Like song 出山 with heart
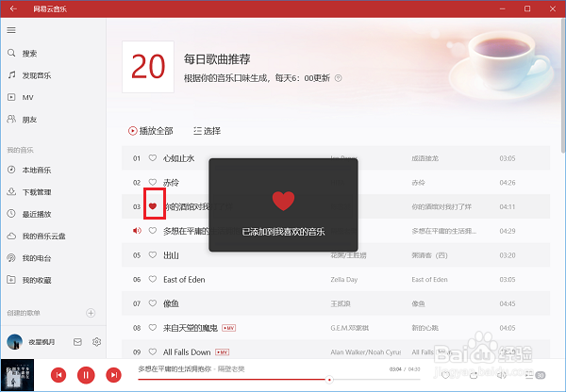The image size is (566, 392). coord(153,255)
